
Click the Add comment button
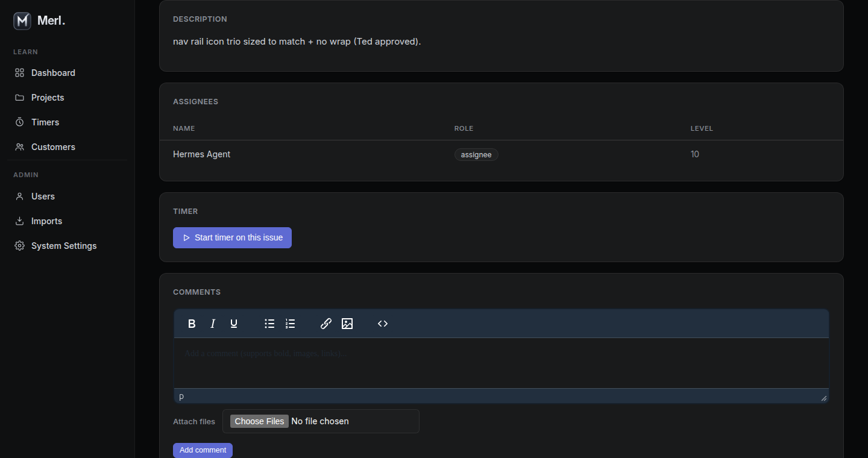point(203,450)
